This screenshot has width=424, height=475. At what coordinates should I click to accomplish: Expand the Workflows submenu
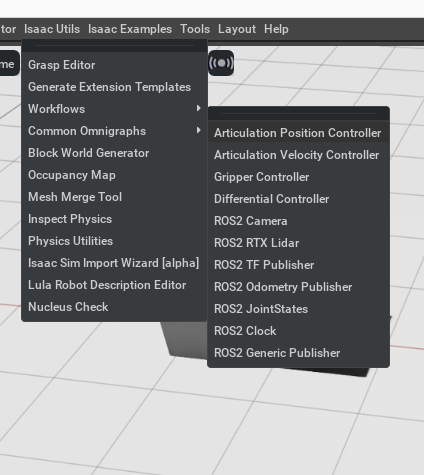(114, 109)
